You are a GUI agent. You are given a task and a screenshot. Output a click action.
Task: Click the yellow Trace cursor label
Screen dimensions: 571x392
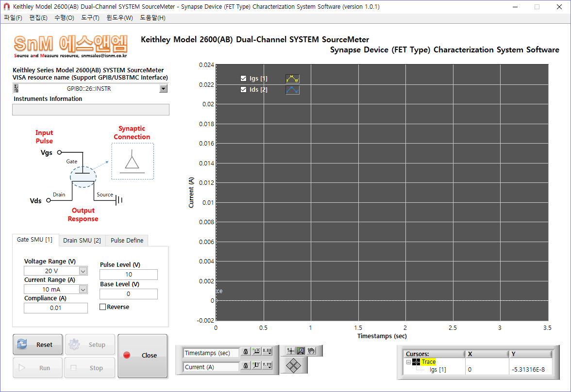pos(429,362)
